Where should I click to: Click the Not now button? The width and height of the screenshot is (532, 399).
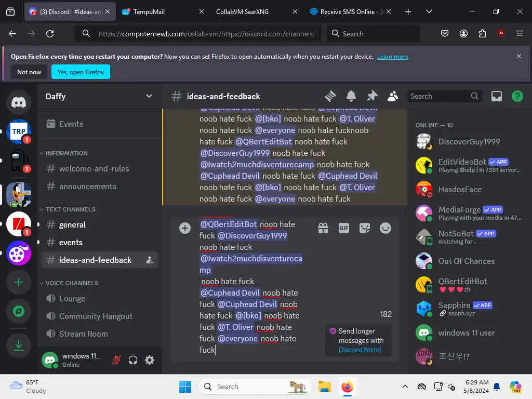29,72
